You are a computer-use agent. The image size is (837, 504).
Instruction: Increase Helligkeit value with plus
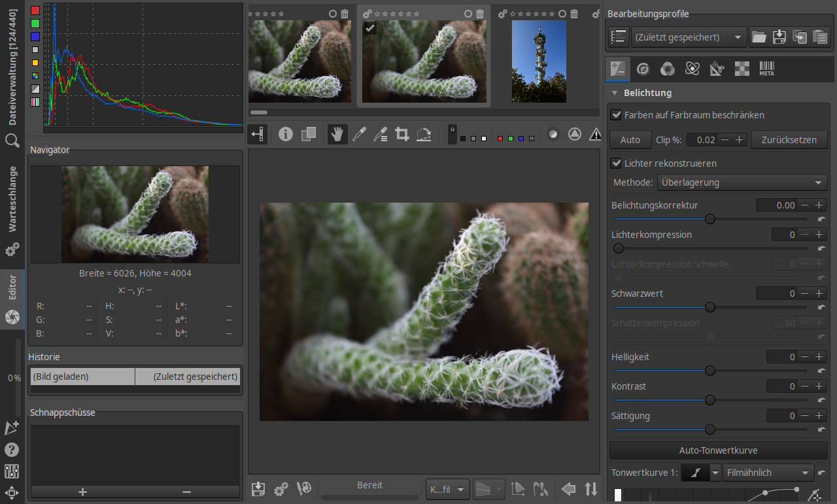(818, 357)
